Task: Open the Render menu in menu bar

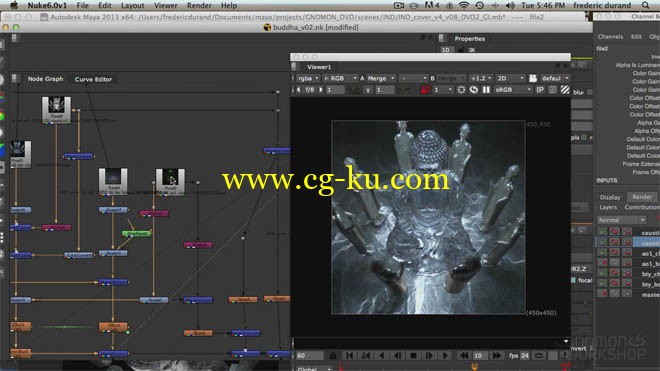Action: pyautogui.click(x=199, y=5)
